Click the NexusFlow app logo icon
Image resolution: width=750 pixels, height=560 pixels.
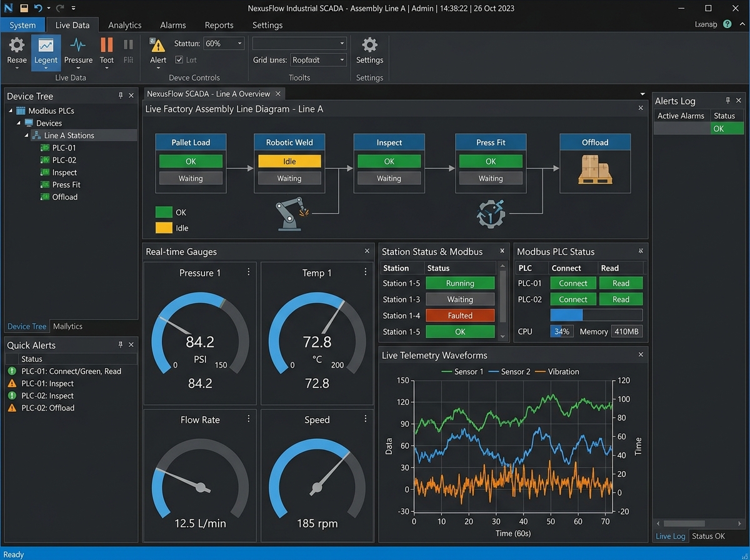8,8
